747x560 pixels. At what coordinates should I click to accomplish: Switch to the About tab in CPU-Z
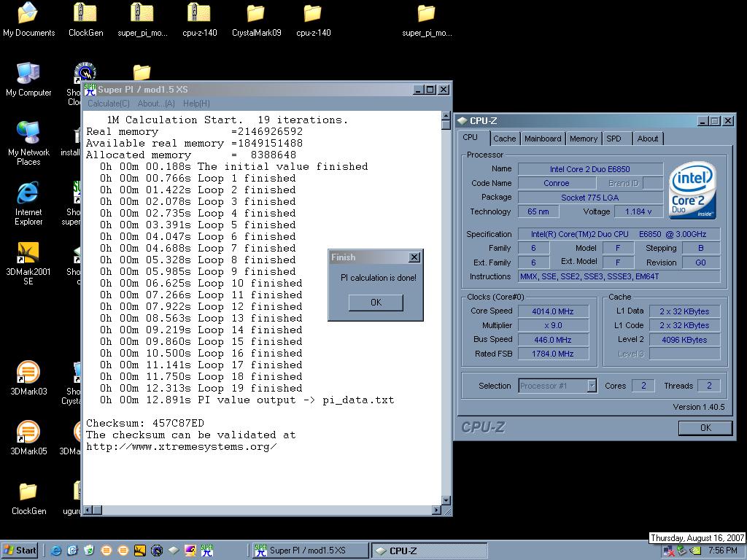[648, 139]
